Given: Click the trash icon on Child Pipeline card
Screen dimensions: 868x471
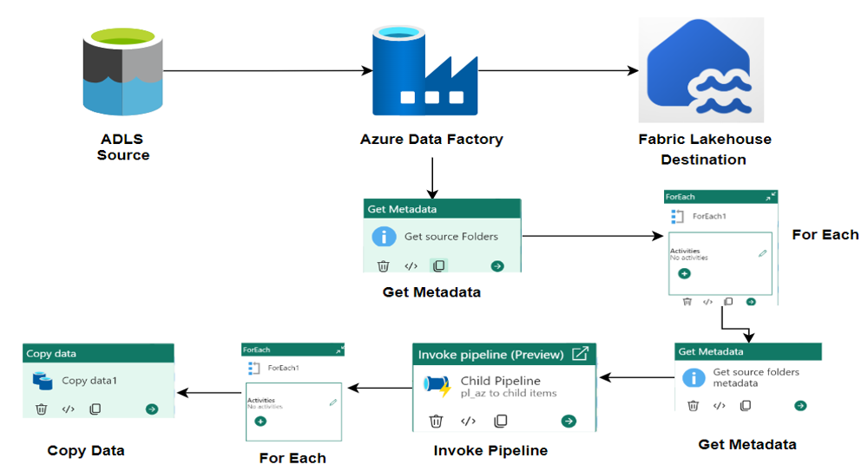Looking at the screenshot, I should [437, 421].
